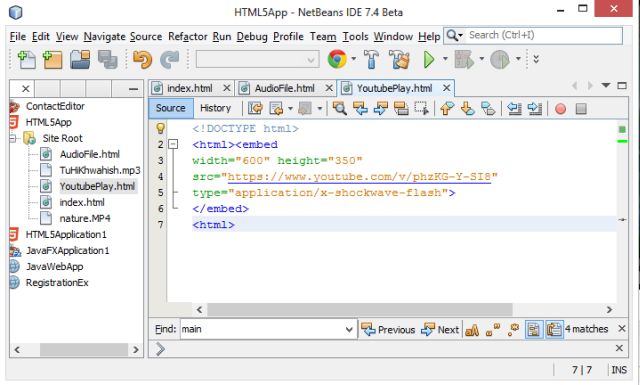Screen dimensions: 640x385
Task: Open the Navigate menu
Action: click(x=104, y=36)
